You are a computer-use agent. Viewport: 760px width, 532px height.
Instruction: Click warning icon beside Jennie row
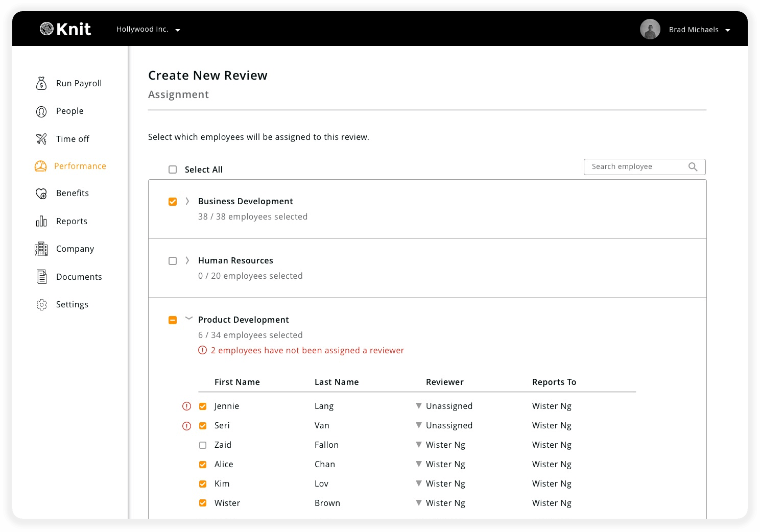[x=187, y=406]
